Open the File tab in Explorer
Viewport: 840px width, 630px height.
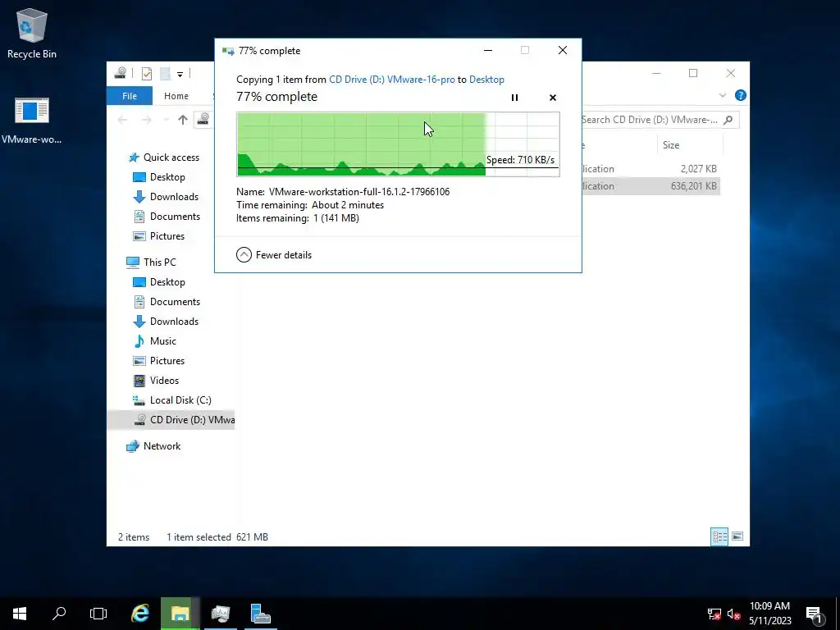point(130,96)
